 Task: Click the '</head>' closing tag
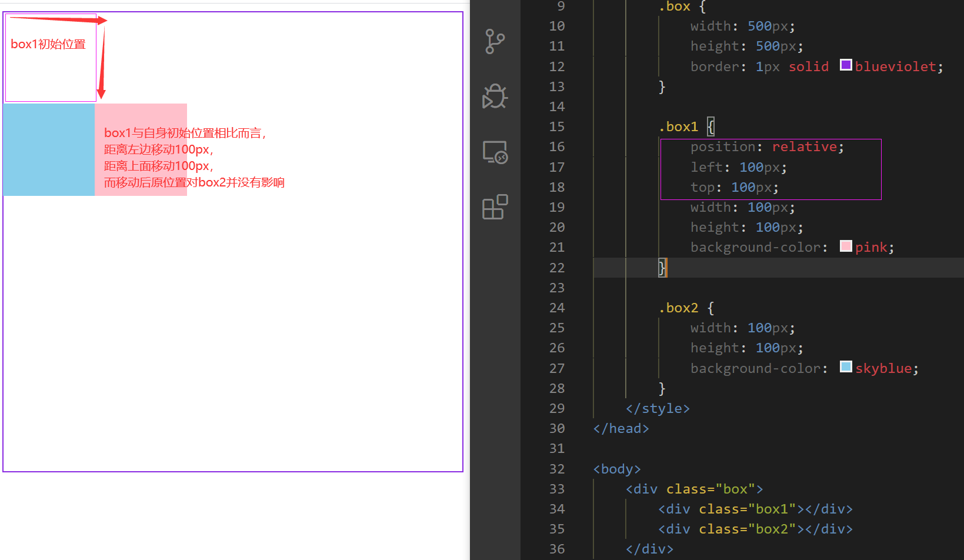click(x=621, y=428)
